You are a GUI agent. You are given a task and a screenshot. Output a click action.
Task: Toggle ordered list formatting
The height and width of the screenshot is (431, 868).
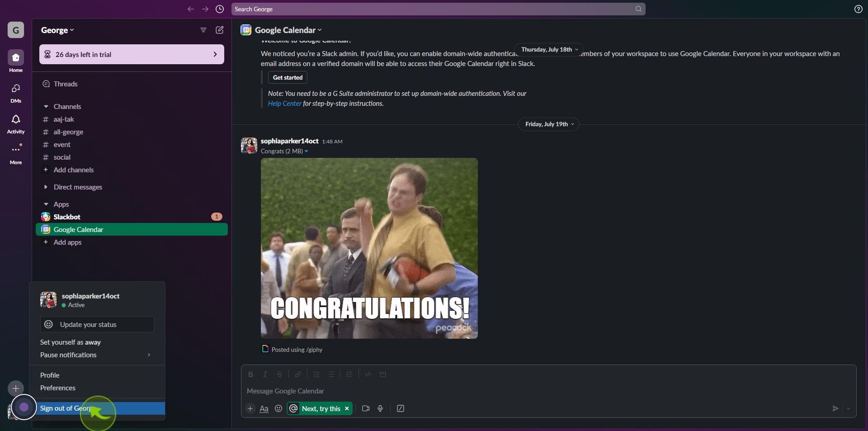pyautogui.click(x=316, y=374)
